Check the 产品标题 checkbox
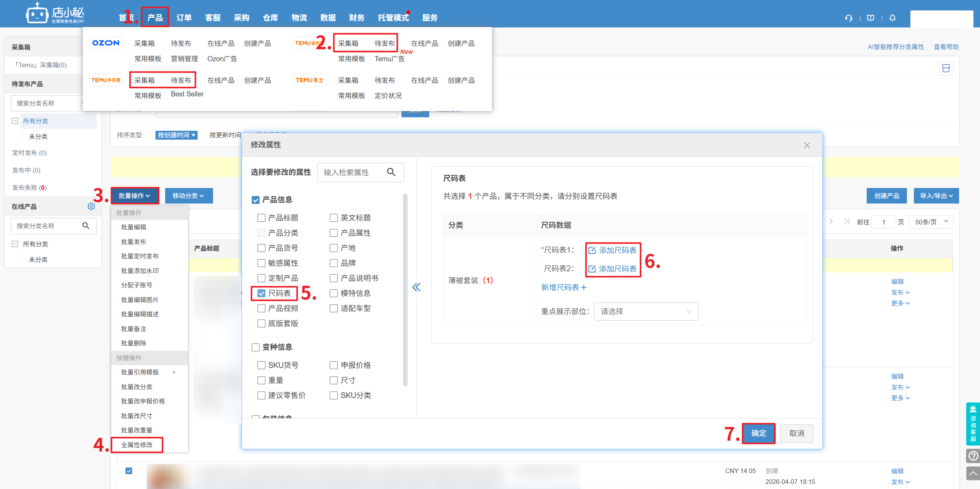Viewport: 980px width, 489px height. 261,218
